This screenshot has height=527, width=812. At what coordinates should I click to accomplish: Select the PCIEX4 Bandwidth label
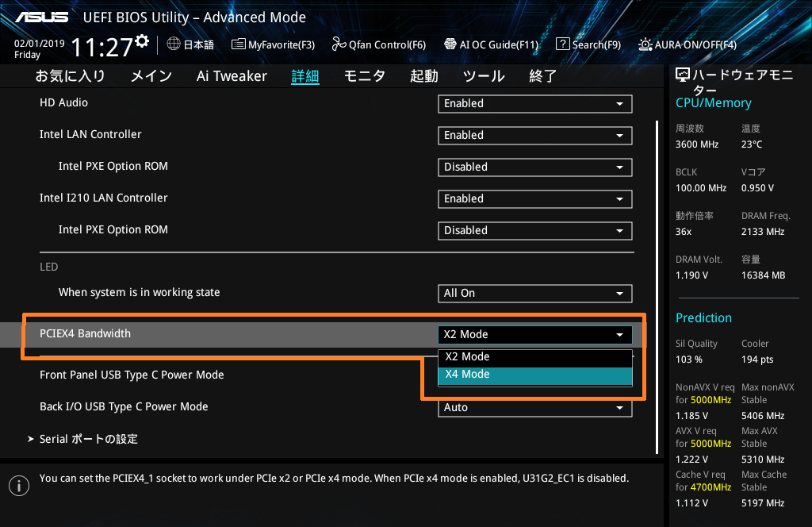[86, 333]
